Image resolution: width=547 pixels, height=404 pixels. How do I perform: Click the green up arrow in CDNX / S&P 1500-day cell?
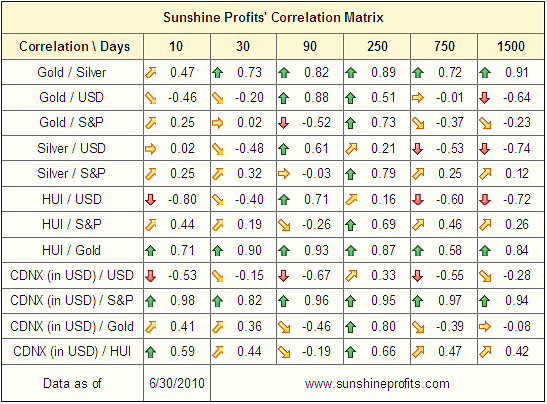(485, 301)
